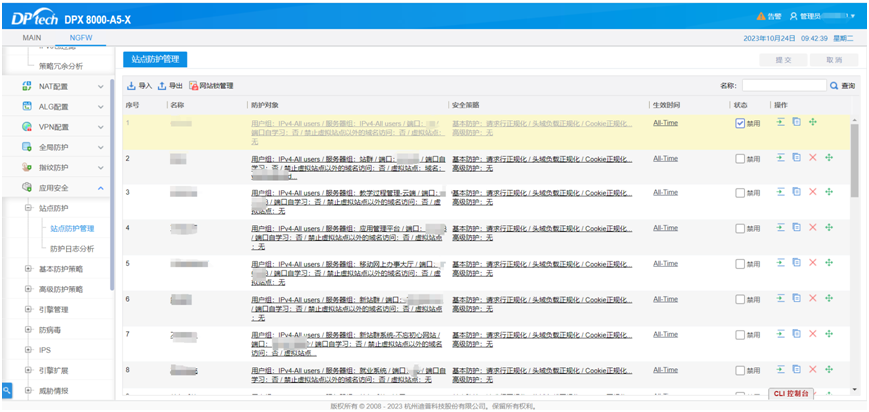The height and width of the screenshot is (412, 869).
Task: Check the 禁用 checkbox in row 5
Action: (x=740, y=264)
